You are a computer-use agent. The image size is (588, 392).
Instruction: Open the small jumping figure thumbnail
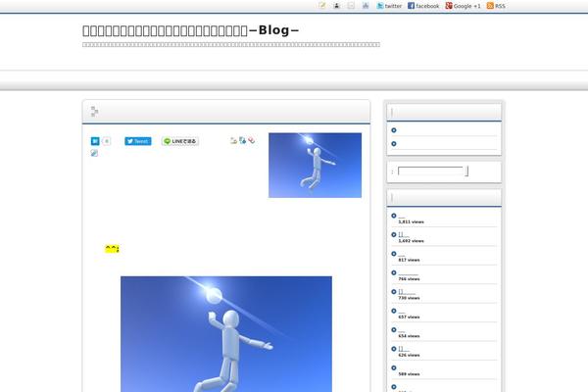(x=315, y=165)
